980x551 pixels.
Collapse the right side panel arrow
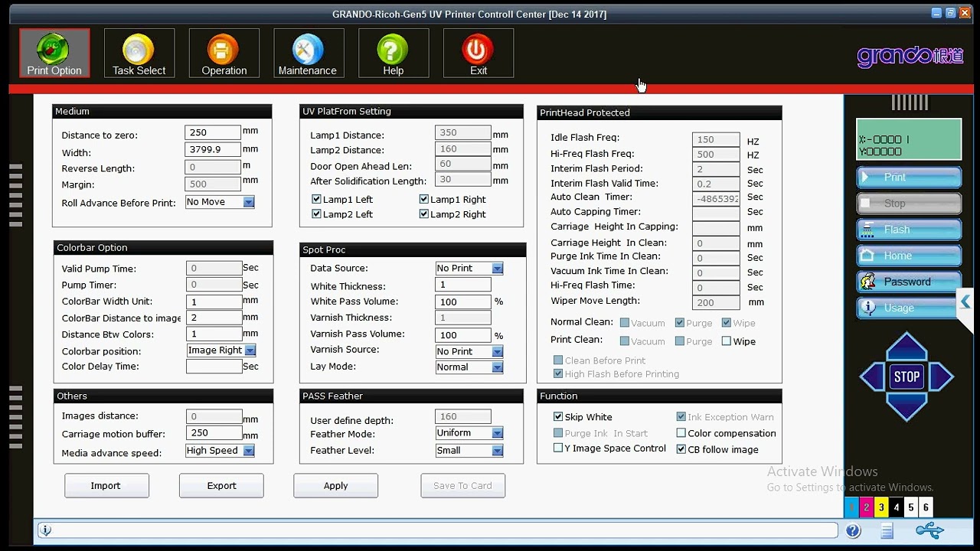pyautogui.click(x=965, y=302)
